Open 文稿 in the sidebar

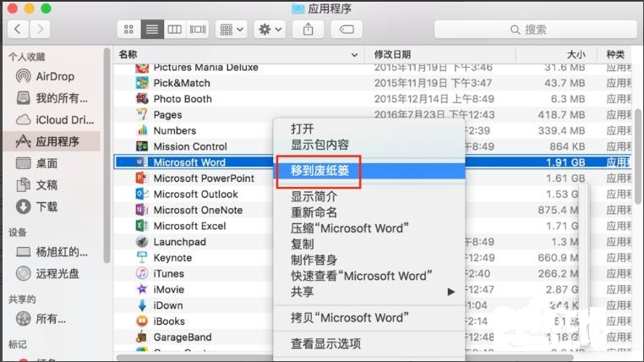click(x=52, y=185)
